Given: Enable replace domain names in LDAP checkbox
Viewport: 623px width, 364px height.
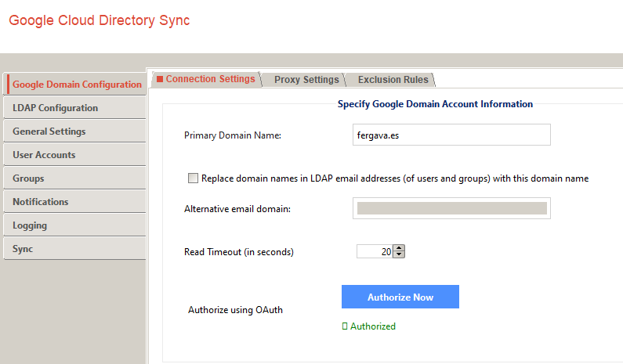Looking at the screenshot, I should point(193,178).
